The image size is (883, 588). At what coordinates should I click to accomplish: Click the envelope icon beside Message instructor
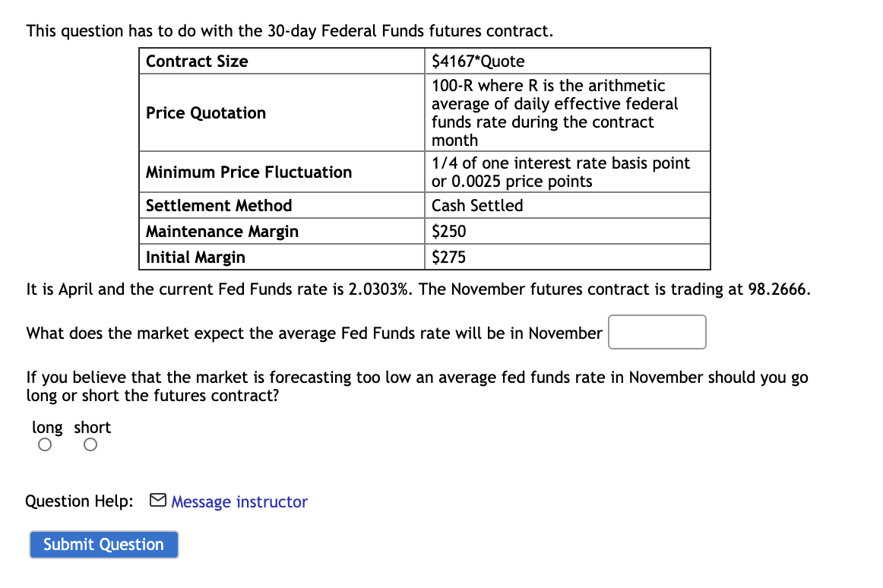158,500
